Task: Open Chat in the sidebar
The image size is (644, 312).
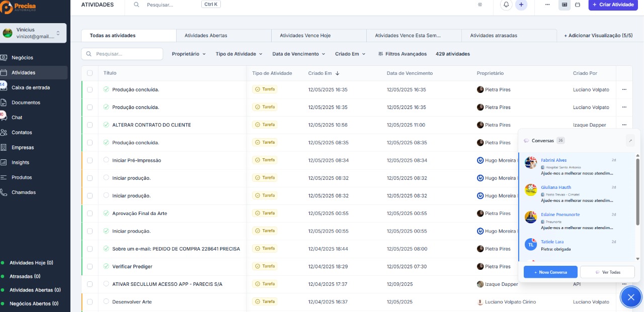Action: click(x=17, y=118)
